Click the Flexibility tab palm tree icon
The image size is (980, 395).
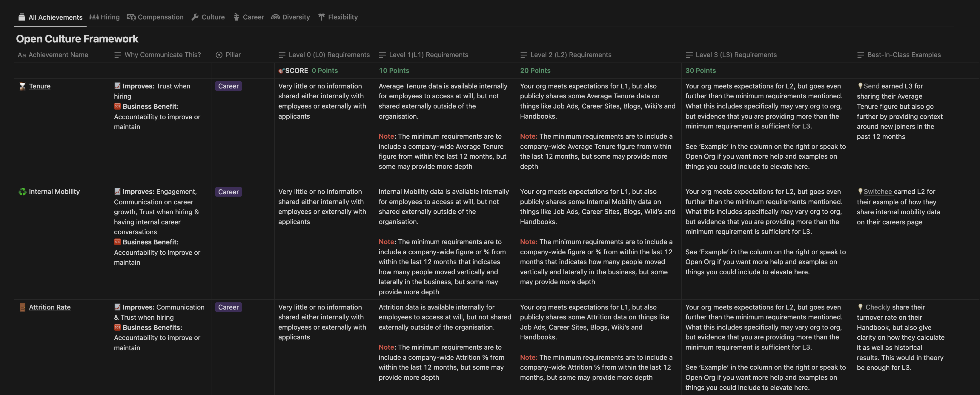pos(322,17)
